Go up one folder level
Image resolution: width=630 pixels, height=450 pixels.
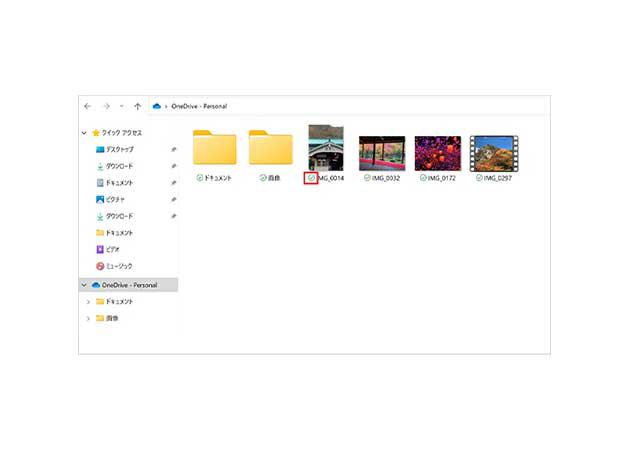click(x=137, y=106)
